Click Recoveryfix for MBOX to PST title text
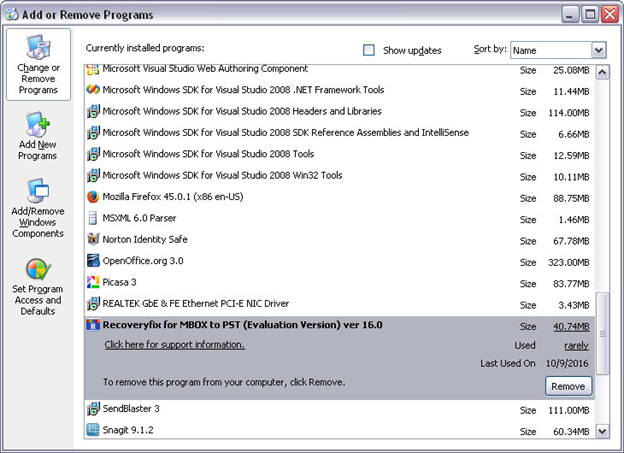The height and width of the screenshot is (453, 624). (x=242, y=325)
